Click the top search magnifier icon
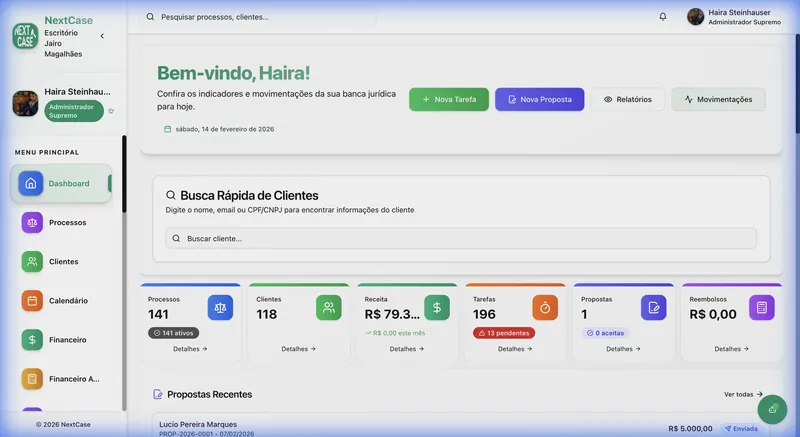Screen dimensions: 800x437 click(150, 17)
